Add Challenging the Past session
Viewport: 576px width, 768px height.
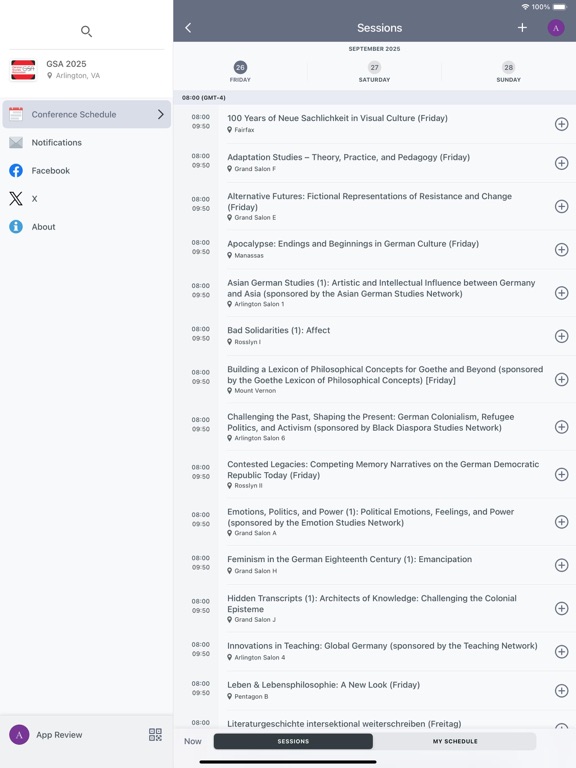point(561,427)
